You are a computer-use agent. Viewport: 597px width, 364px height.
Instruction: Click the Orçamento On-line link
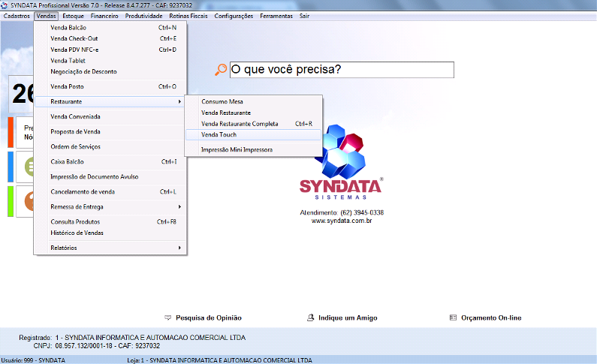[491, 318]
